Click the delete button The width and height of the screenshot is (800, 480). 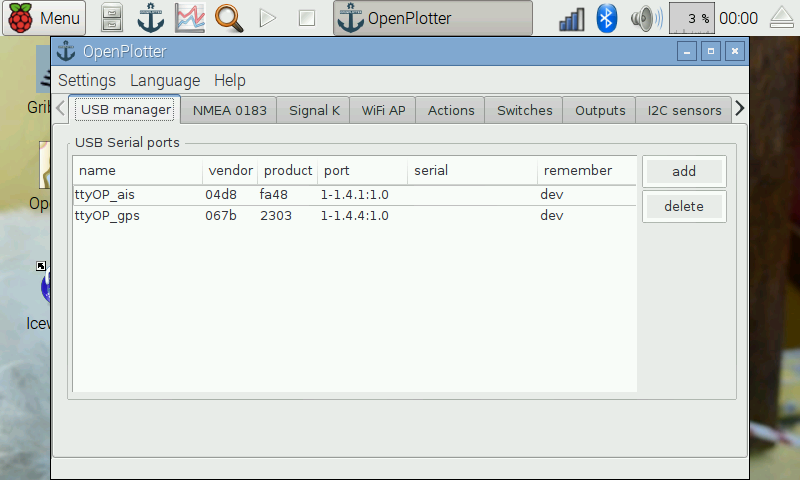(x=684, y=207)
